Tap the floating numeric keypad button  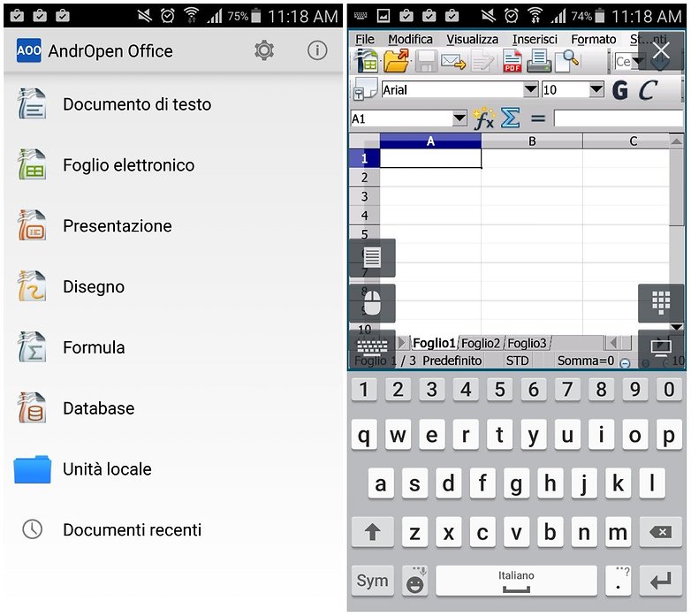click(661, 303)
